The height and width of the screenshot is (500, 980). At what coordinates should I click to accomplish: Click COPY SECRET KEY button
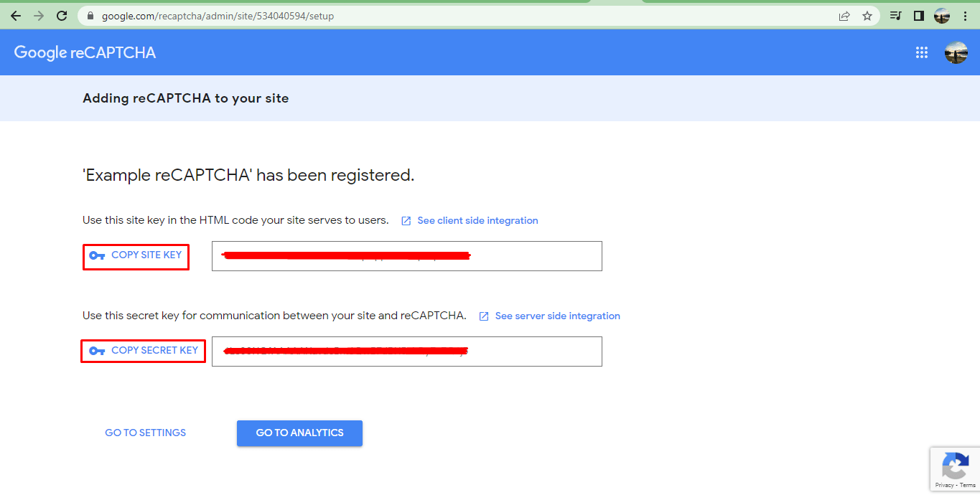pos(144,351)
